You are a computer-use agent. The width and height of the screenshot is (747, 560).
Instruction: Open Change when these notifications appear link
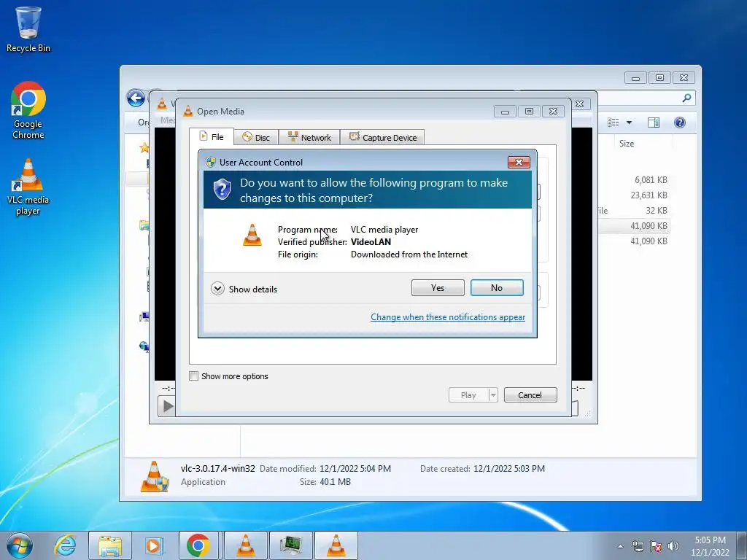[448, 317]
